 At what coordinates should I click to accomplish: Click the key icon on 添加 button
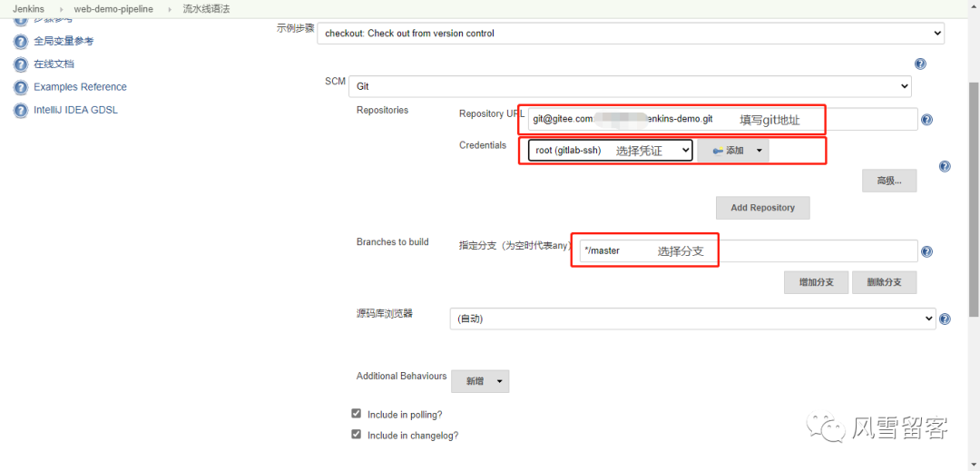click(x=718, y=151)
